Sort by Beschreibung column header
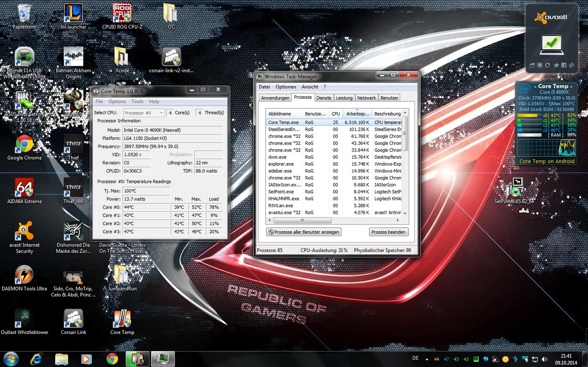 [387, 114]
